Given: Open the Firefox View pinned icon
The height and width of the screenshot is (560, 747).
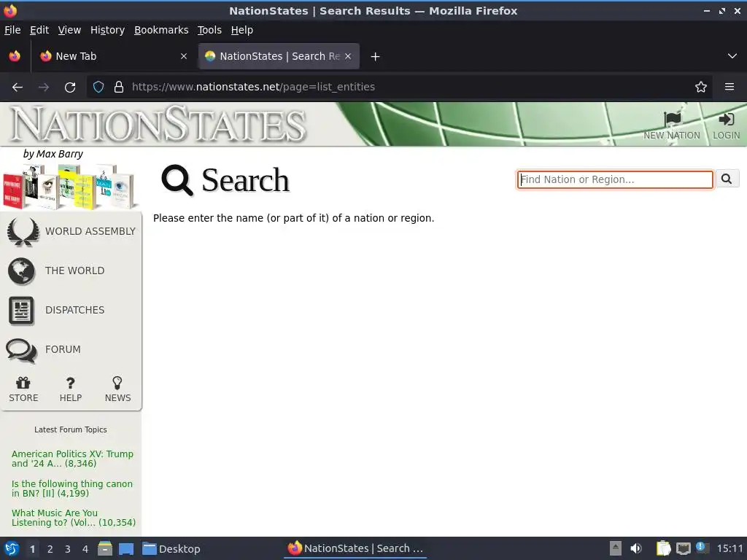Looking at the screenshot, I should tap(15, 56).
